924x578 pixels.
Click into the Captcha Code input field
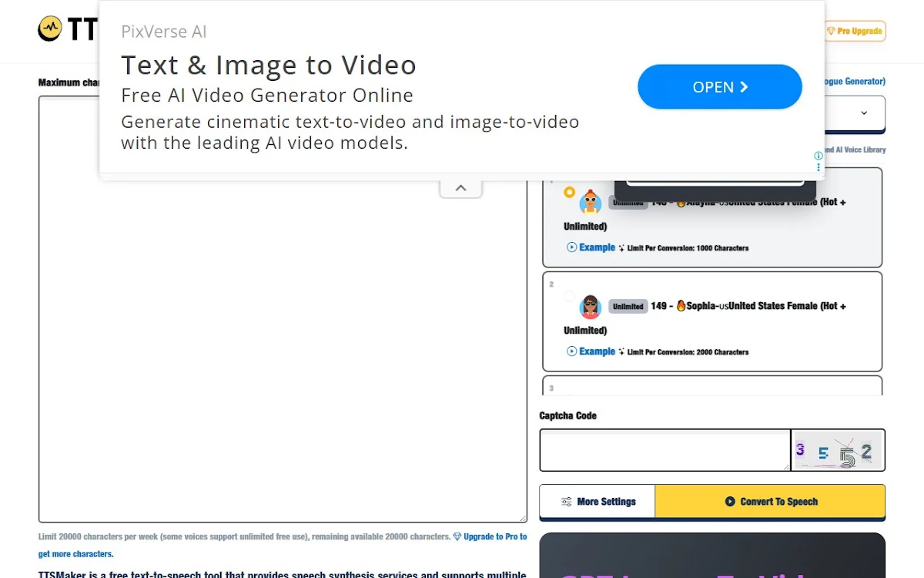(x=665, y=450)
